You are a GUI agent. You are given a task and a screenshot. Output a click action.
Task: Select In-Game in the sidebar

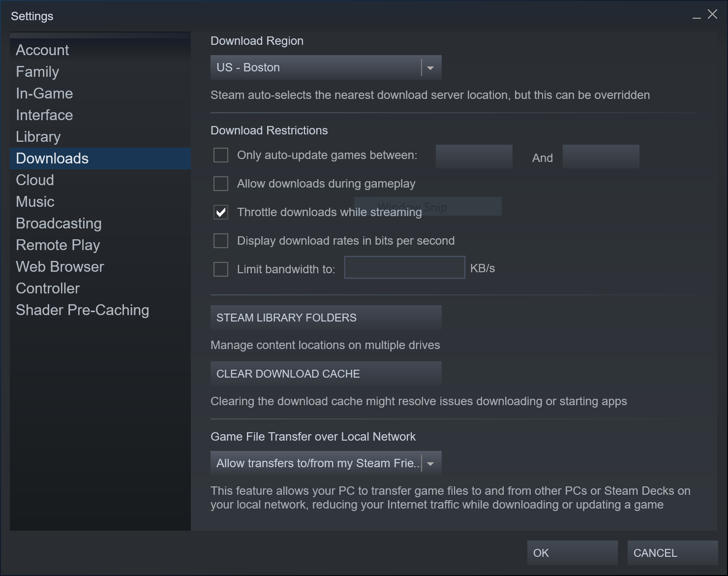coord(100,94)
